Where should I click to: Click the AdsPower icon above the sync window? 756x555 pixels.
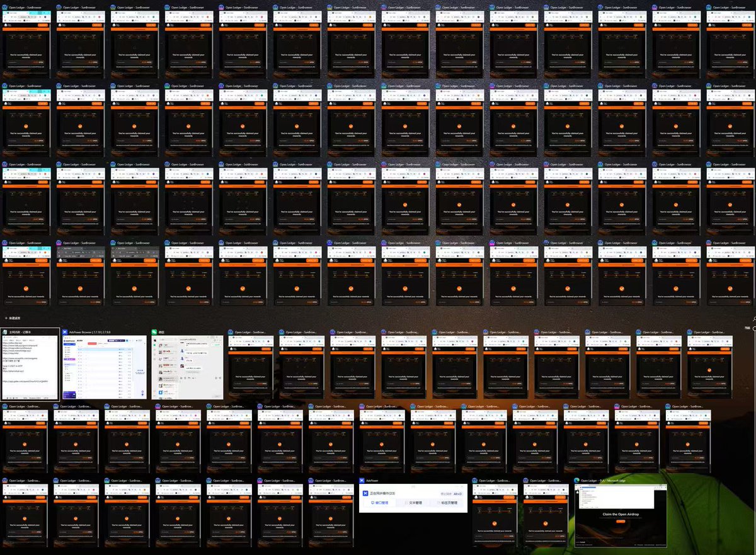pyautogui.click(x=363, y=480)
